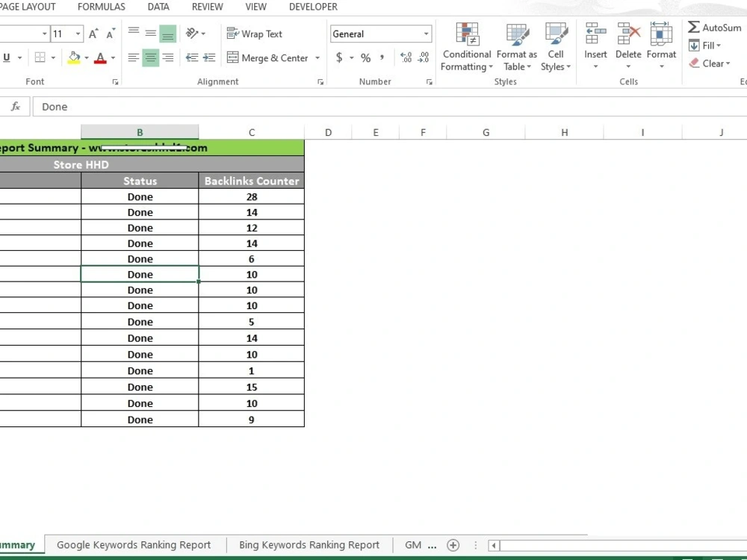The height and width of the screenshot is (560, 747).
Task: Apply comma style number format
Action: [382, 57]
